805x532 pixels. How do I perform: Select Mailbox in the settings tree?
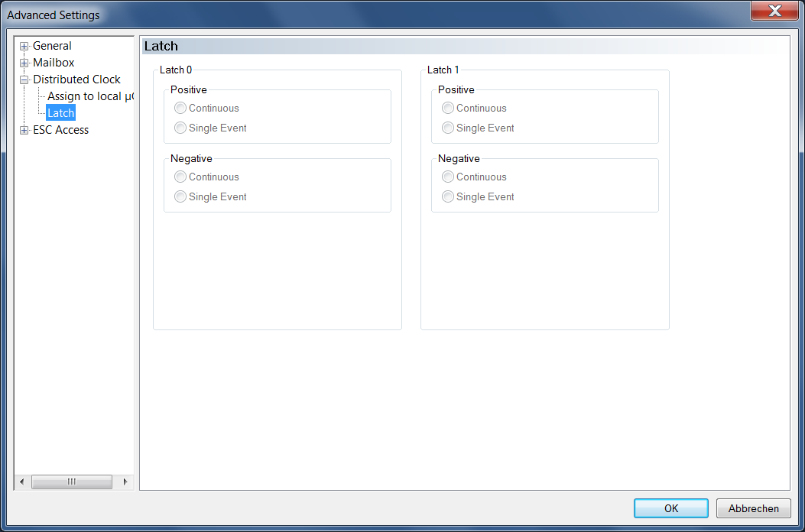54,63
